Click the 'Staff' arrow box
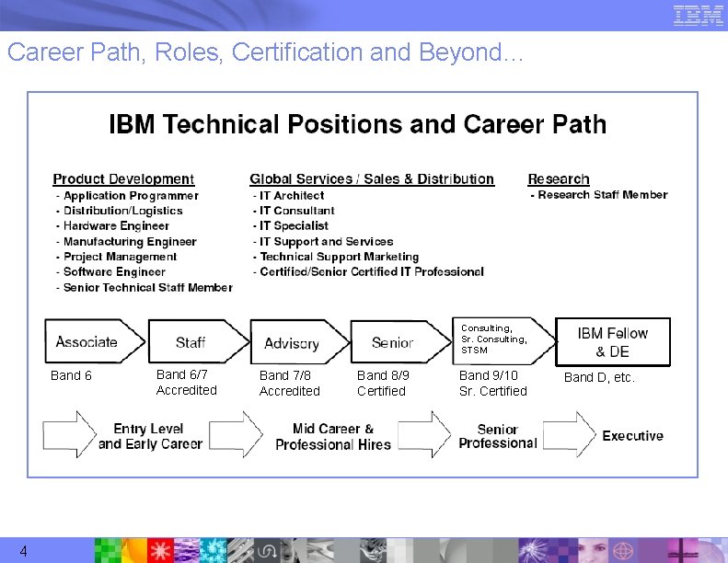The image size is (728, 563). [x=198, y=341]
